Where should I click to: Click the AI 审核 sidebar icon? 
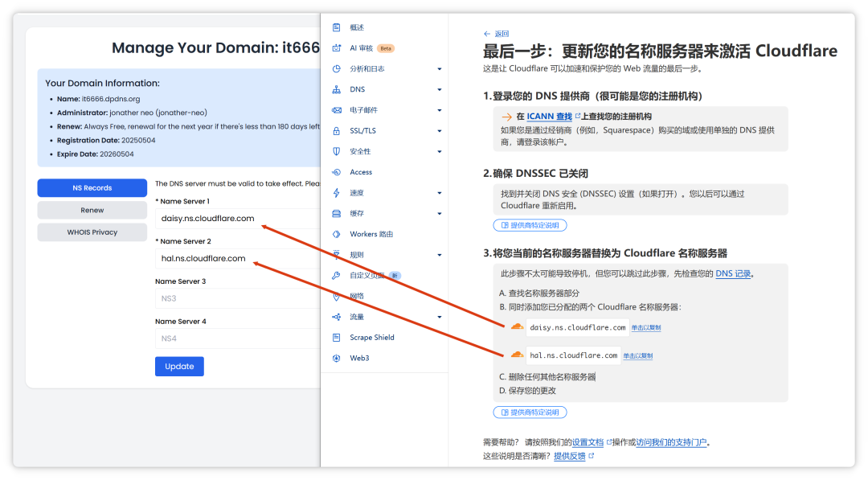[336, 48]
